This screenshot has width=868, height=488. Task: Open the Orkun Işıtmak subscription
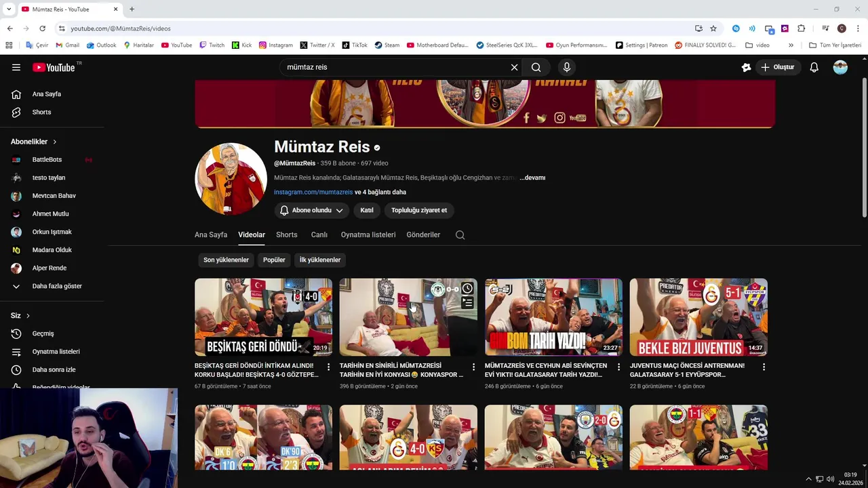tap(52, 232)
